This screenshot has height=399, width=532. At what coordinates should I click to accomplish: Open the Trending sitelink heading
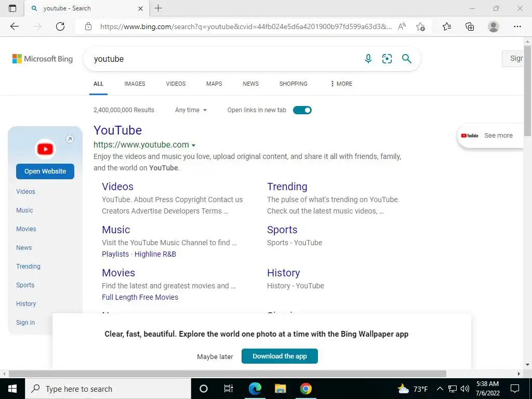[287, 187]
